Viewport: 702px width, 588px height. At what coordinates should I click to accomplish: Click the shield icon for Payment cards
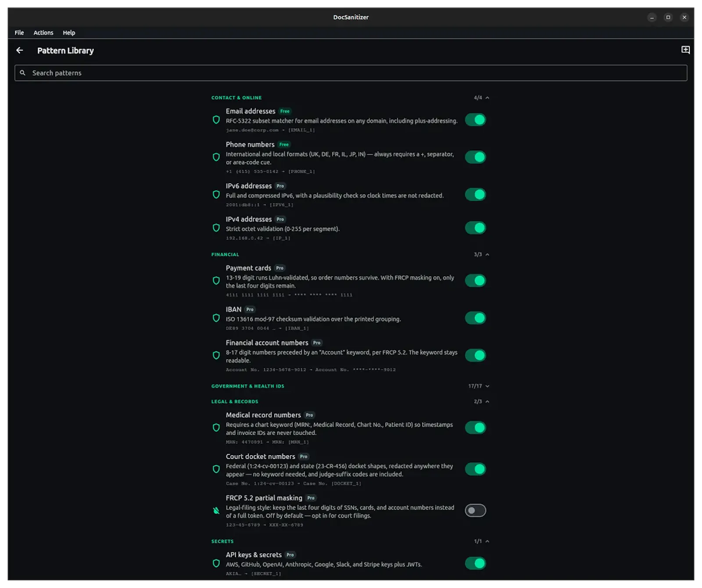216,281
